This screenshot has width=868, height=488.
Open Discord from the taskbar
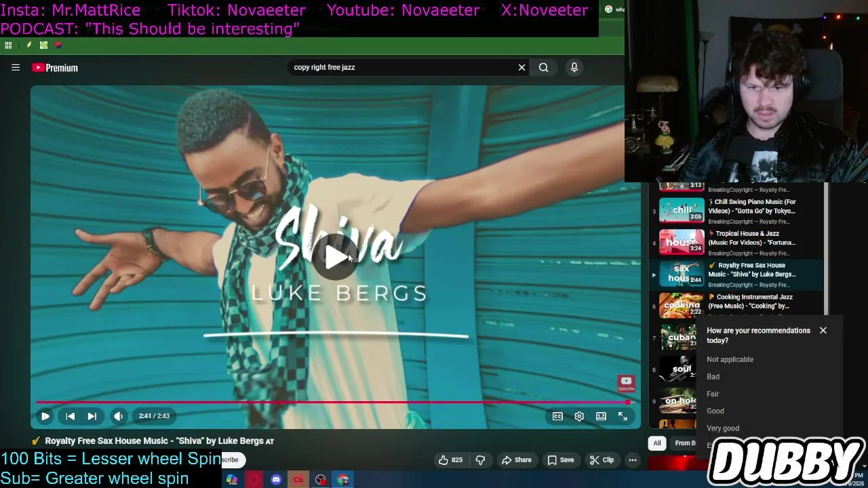coord(276,480)
